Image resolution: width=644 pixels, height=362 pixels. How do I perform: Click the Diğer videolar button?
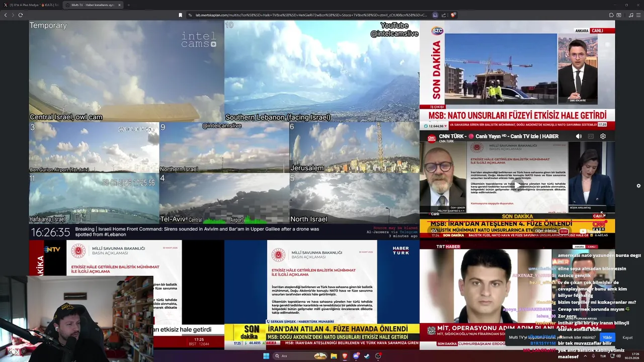(551, 231)
